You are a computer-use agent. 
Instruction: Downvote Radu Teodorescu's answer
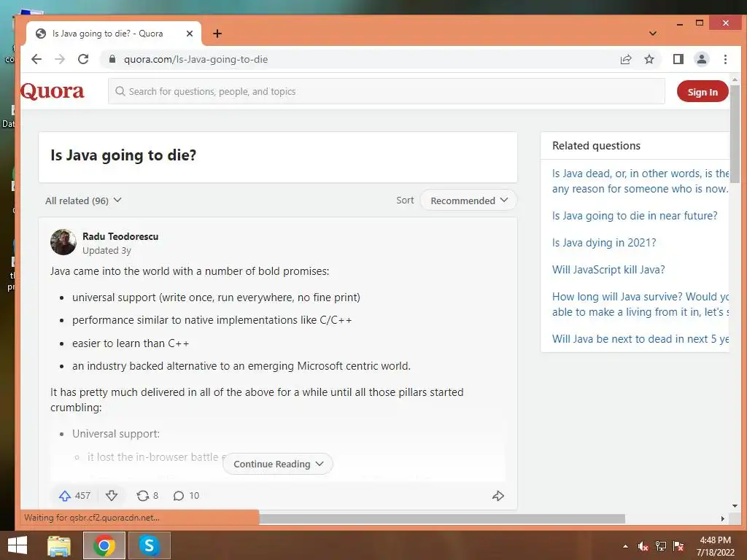tap(112, 496)
